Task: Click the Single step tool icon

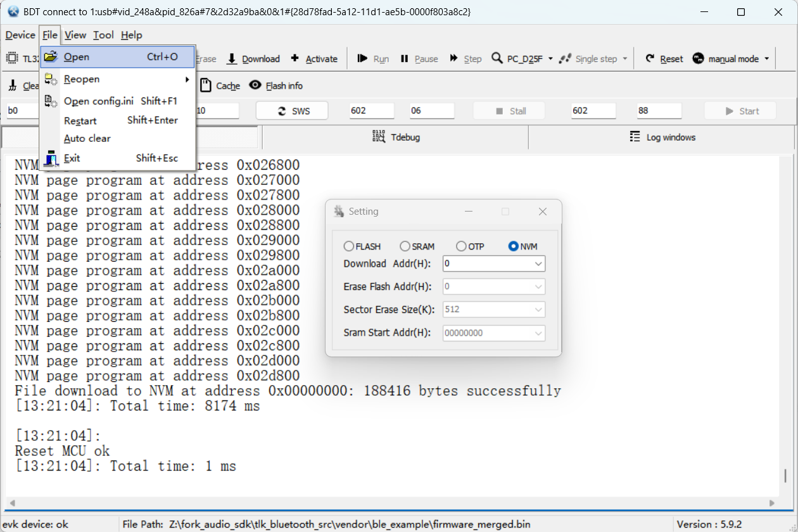Action: click(566, 58)
